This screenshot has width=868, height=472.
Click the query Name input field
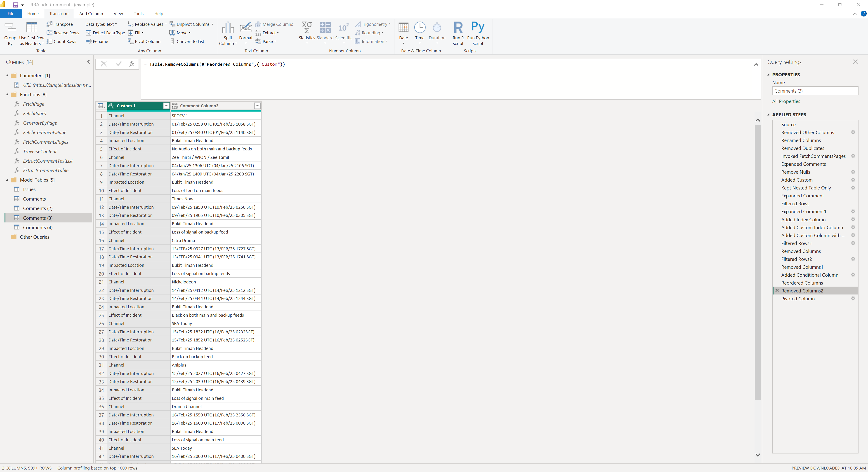point(815,91)
